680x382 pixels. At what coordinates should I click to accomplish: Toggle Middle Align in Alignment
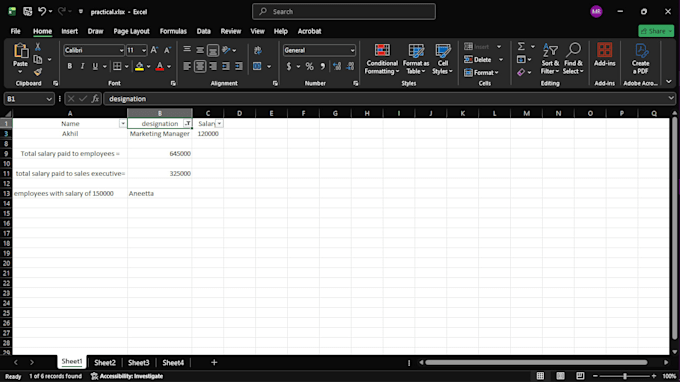click(x=200, y=50)
